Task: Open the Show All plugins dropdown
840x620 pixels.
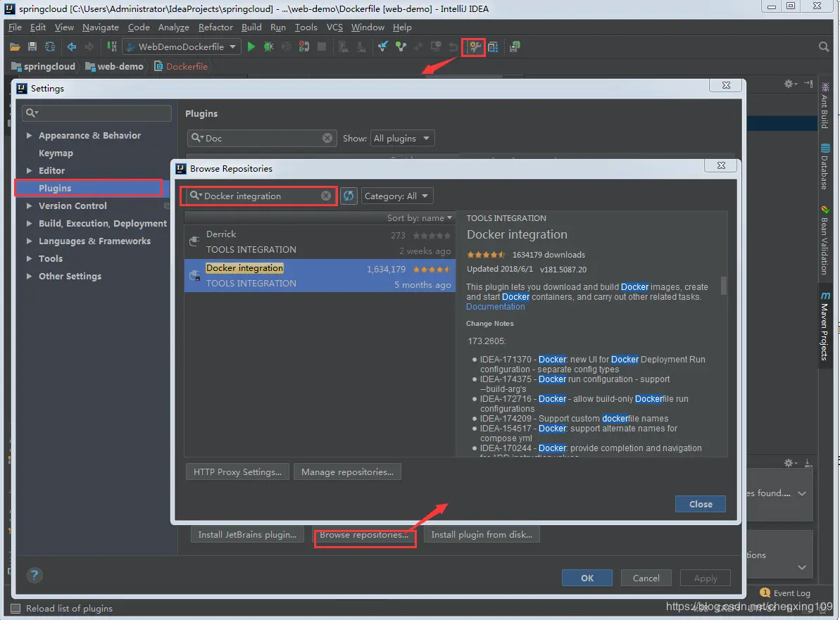Action: [x=402, y=138]
